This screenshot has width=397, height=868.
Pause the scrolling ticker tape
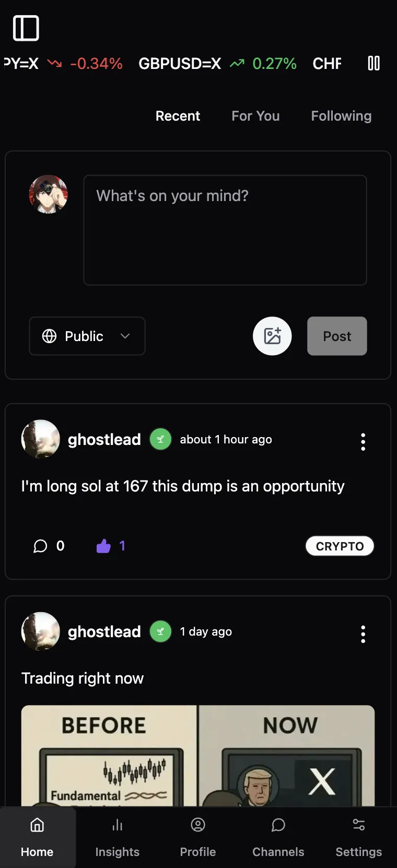(x=373, y=64)
